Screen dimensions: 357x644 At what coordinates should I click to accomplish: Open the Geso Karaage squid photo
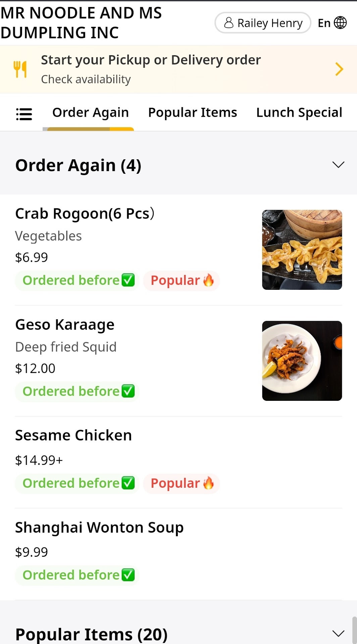(x=302, y=361)
